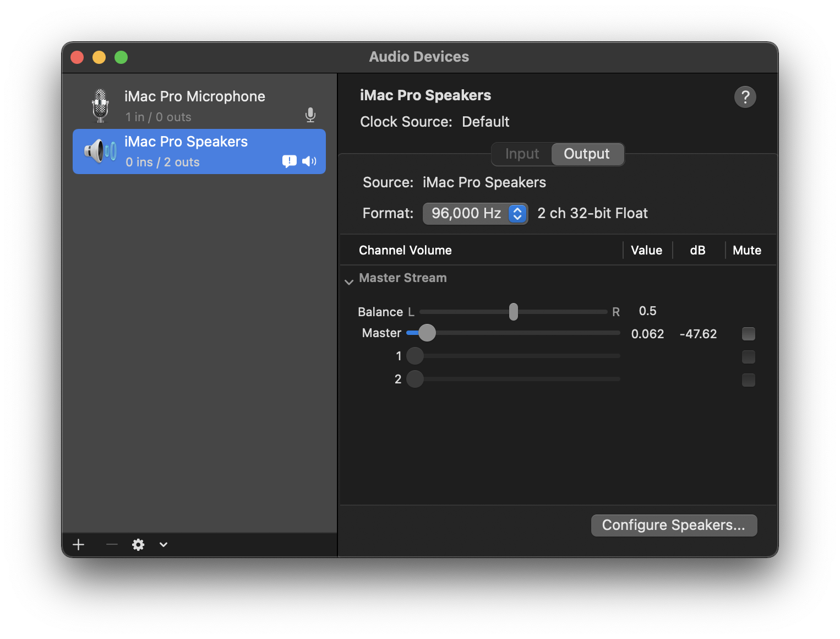The height and width of the screenshot is (639, 840).
Task: Click the microphone input indicator icon
Action: [310, 115]
